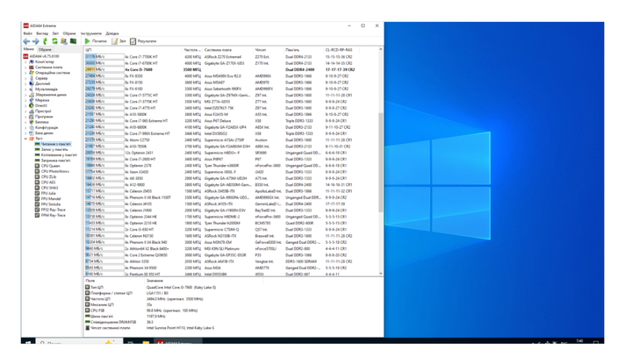Select the CPU PhotoWorxx benchmark
The height and width of the screenshot is (364, 632).
[52, 171]
